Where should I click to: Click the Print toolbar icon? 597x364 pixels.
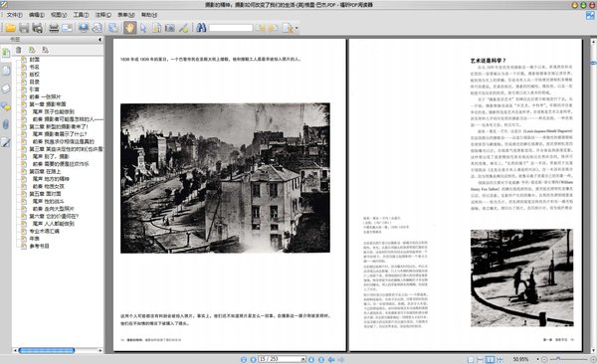54,28
